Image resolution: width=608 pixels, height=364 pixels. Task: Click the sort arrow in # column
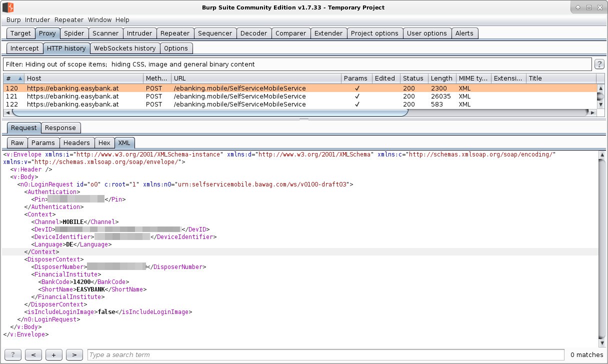pyautogui.click(x=20, y=78)
